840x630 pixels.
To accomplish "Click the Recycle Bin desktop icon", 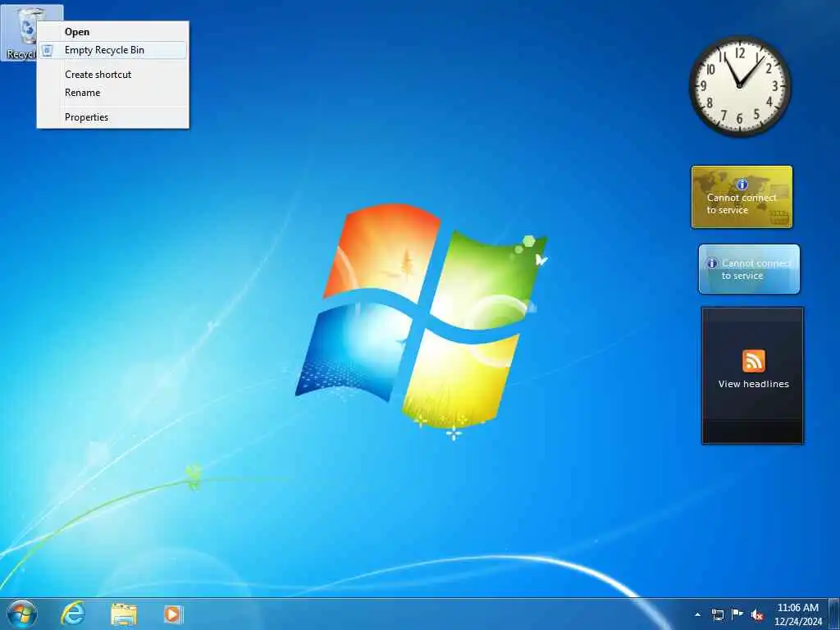I will [x=20, y=33].
